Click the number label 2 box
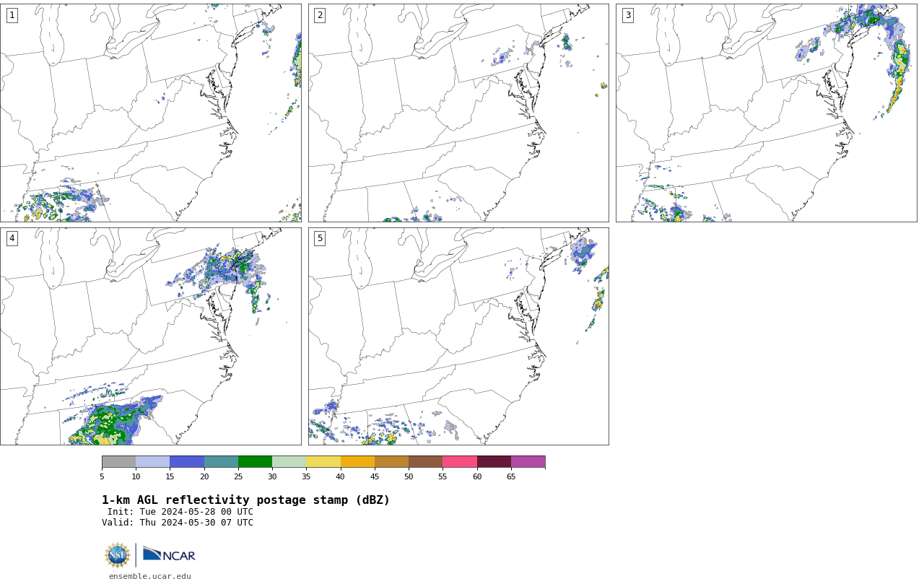The image size is (924, 584). pyautogui.click(x=320, y=15)
